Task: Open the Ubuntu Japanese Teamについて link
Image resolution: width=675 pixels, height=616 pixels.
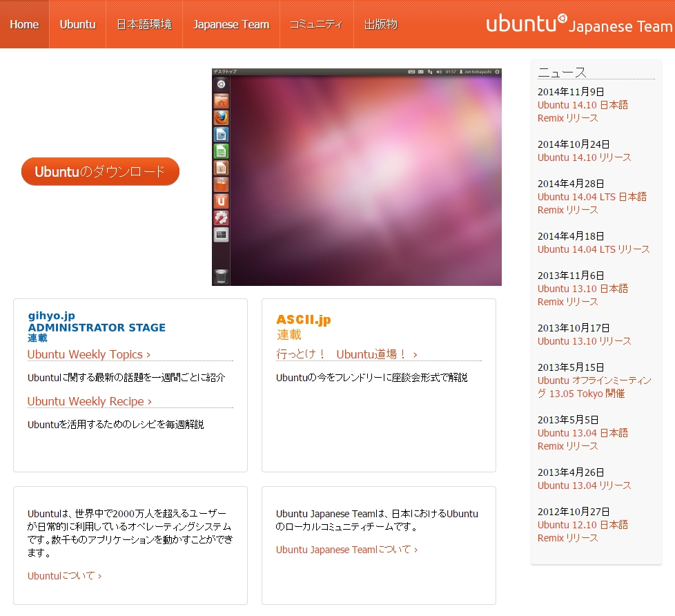Action: coord(346,550)
